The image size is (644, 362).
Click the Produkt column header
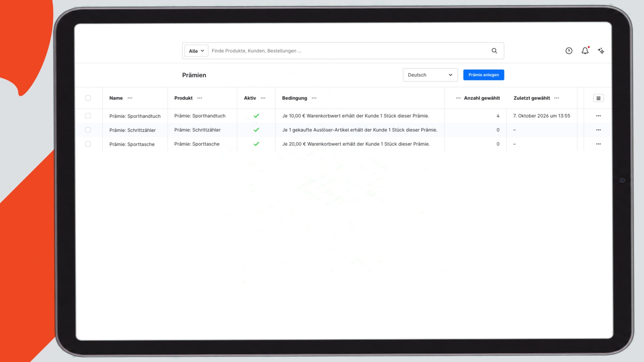click(x=183, y=98)
